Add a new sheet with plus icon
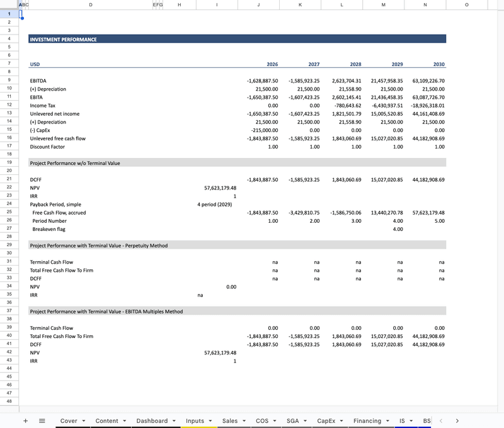Image resolution: width=504 pixels, height=428 pixels. 25,420
